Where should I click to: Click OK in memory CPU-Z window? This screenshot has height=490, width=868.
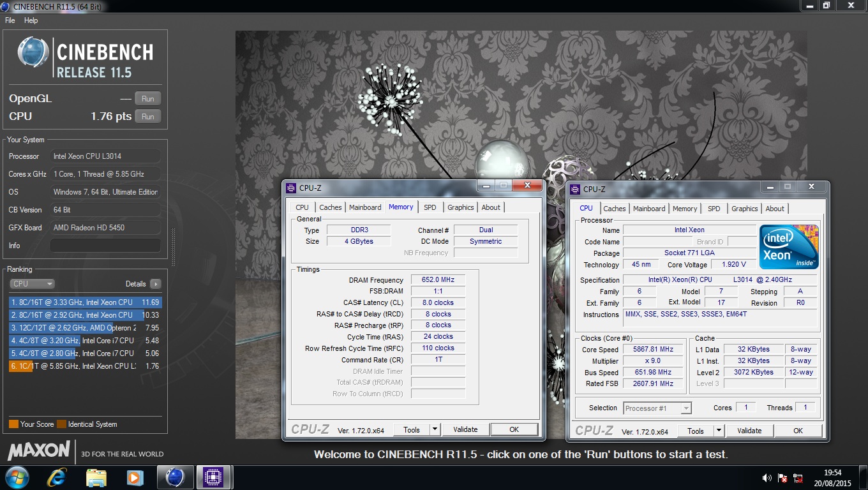(x=514, y=429)
